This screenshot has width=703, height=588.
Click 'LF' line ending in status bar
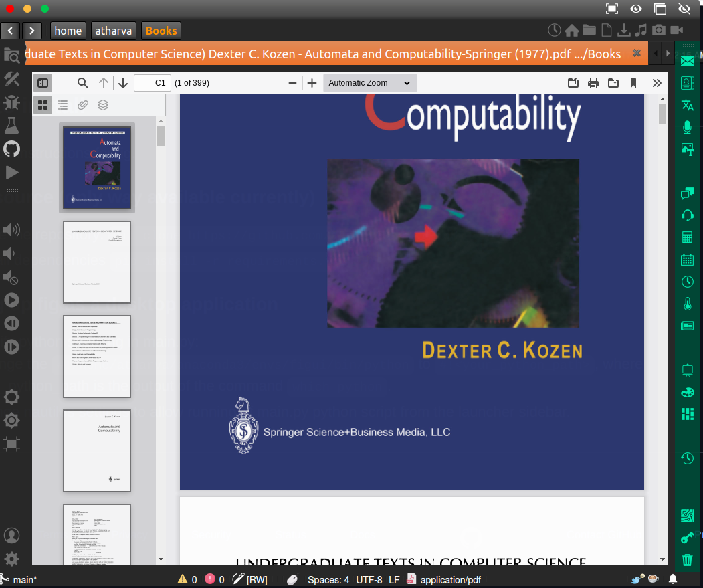pos(394,579)
